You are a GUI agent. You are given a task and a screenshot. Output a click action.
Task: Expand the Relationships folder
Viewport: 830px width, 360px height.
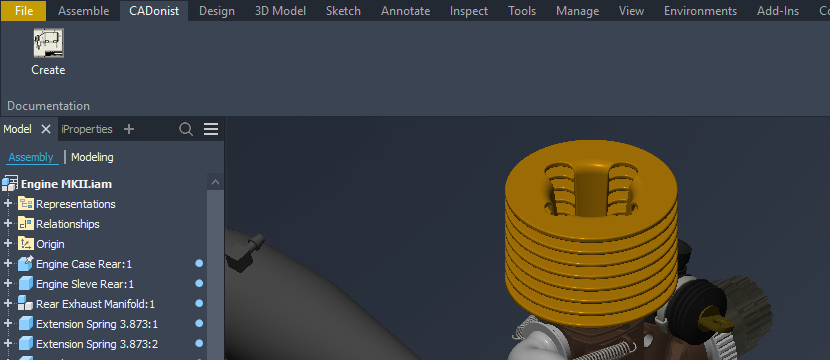[x=7, y=224]
